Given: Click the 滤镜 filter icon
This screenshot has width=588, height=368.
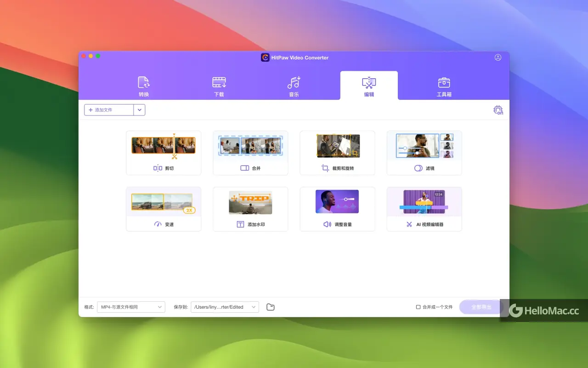Looking at the screenshot, I should click(418, 168).
